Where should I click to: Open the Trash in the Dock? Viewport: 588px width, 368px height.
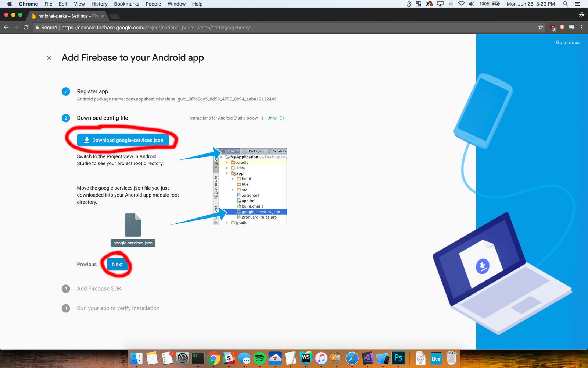tap(451, 358)
